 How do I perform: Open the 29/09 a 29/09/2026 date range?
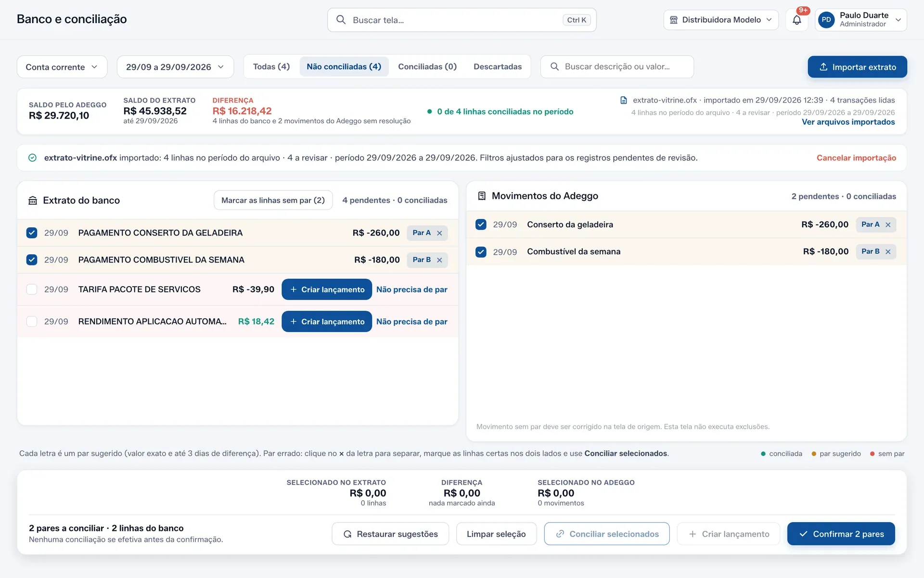click(175, 67)
